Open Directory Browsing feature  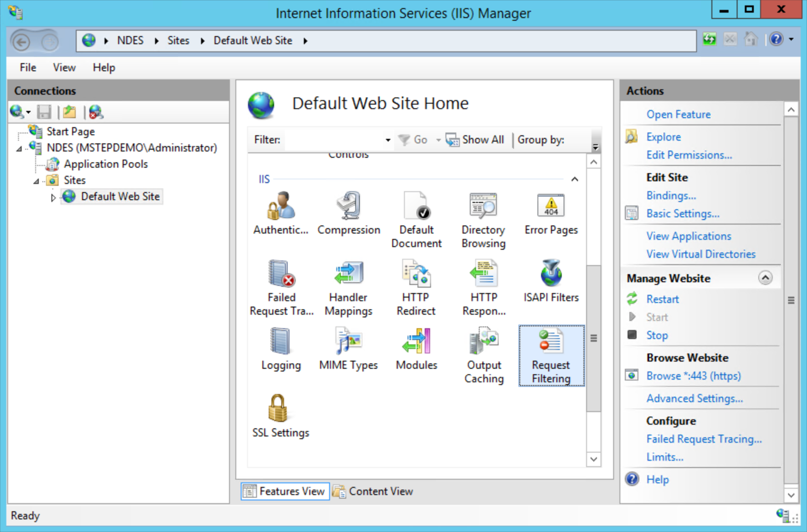483,220
